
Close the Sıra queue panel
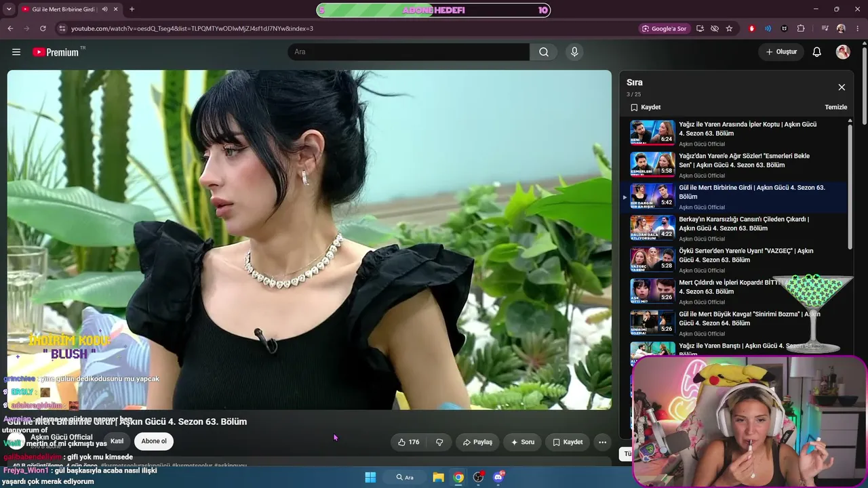click(842, 87)
